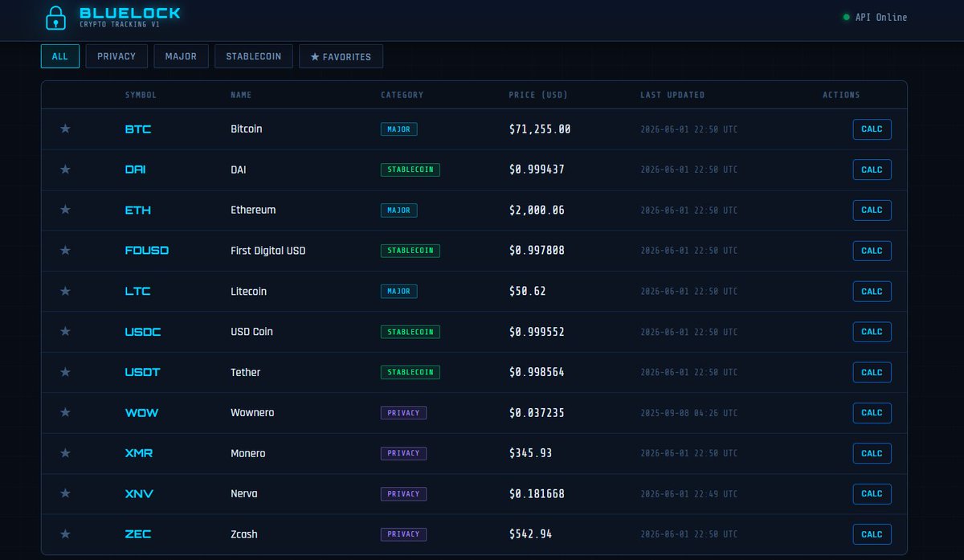Click the Nerva name
The height and width of the screenshot is (560, 964).
[x=244, y=493]
